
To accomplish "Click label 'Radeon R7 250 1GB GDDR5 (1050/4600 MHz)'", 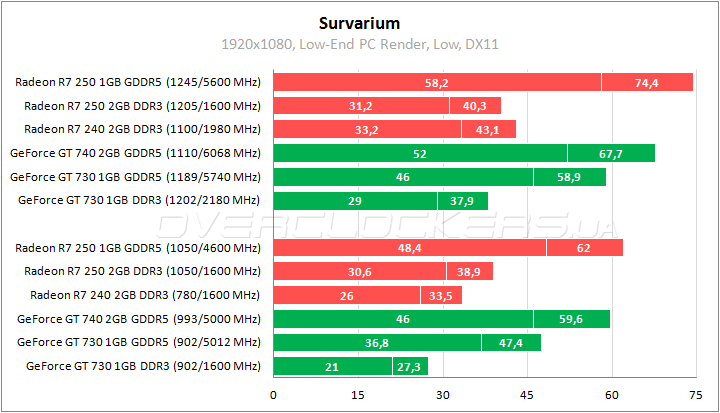I will click(x=138, y=248).
